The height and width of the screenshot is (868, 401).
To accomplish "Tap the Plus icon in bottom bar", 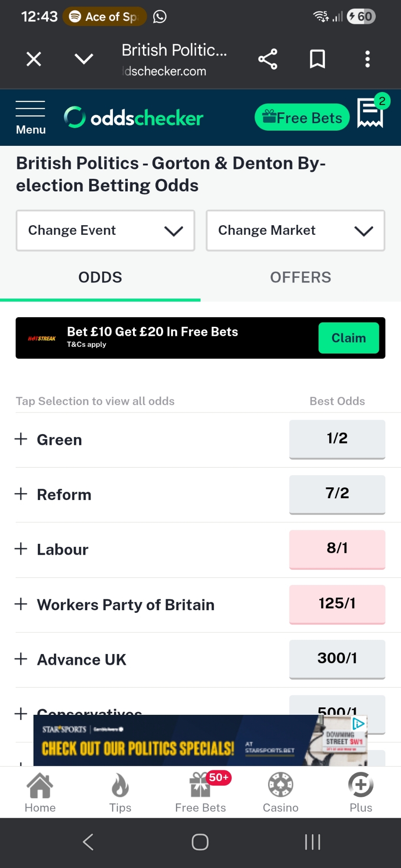I will 361,792.
